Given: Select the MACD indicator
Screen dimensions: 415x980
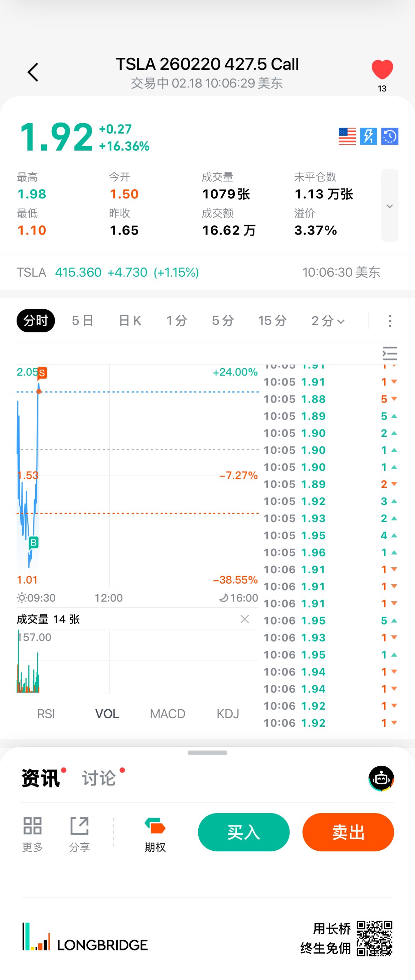Looking at the screenshot, I should 167,714.
